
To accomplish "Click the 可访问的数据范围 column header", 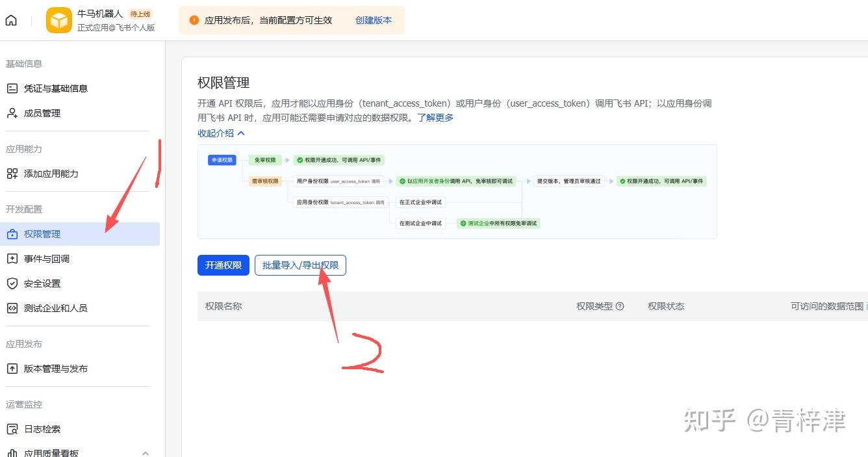I will (827, 306).
